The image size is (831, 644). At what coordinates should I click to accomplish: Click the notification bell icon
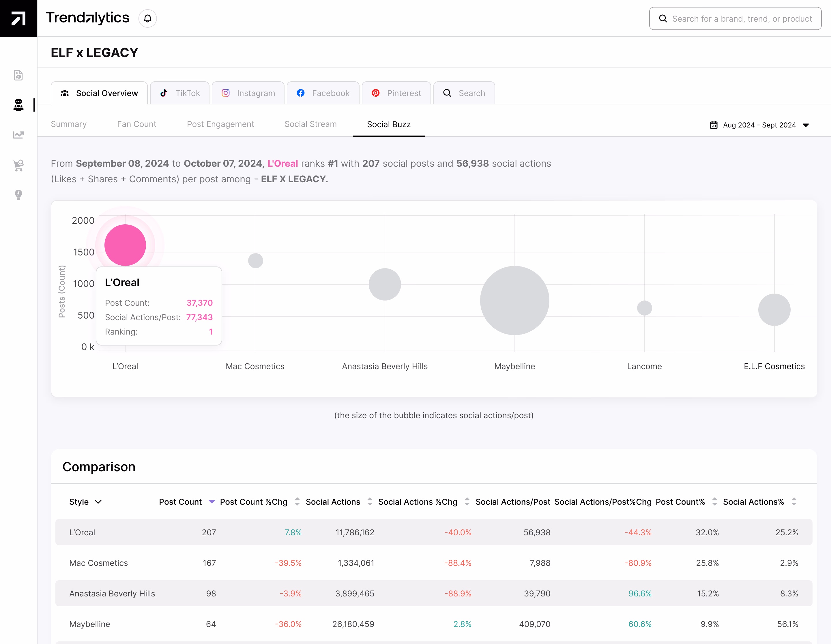coord(148,18)
